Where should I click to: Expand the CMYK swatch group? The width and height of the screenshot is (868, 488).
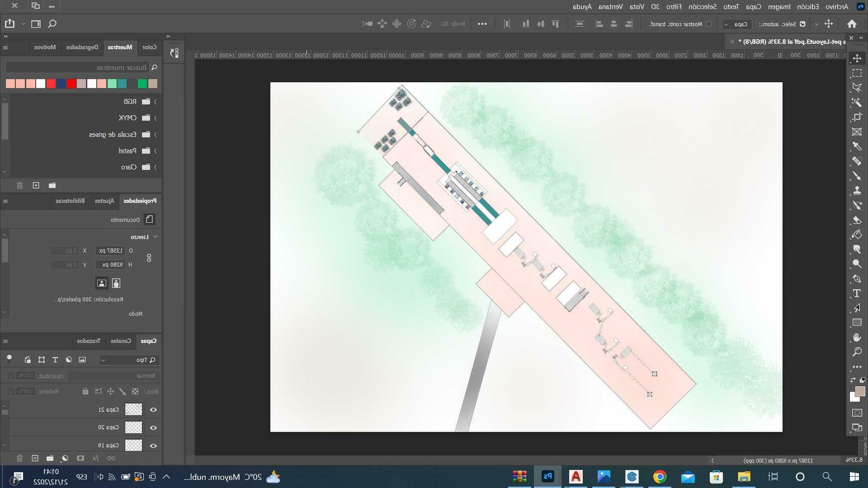coord(155,118)
